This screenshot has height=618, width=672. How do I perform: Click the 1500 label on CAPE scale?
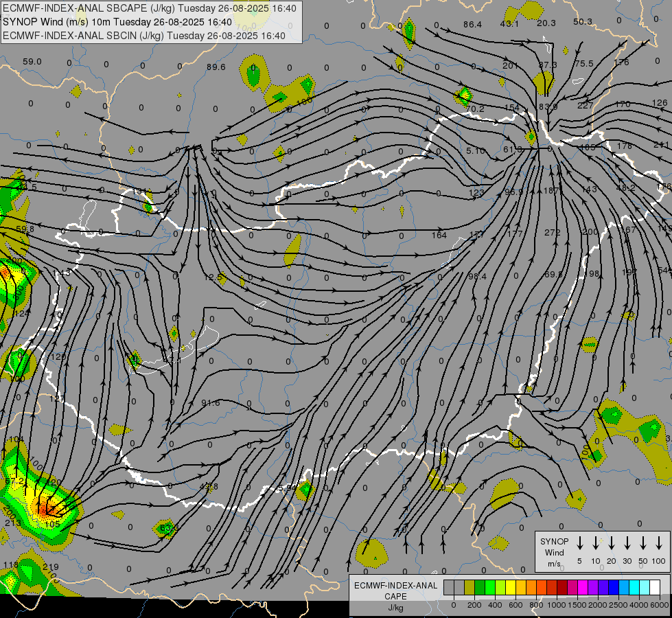point(577,605)
